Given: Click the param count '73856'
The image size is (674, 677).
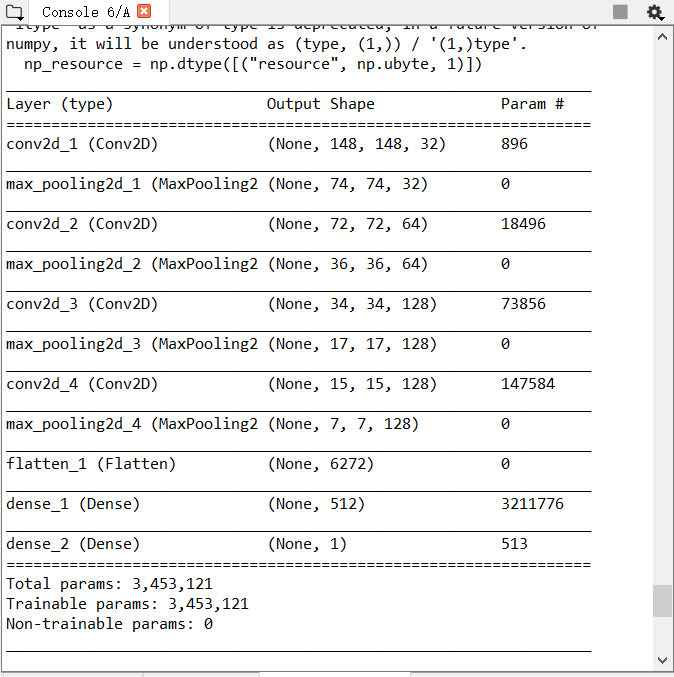Looking at the screenshot, I should point(523,304).
